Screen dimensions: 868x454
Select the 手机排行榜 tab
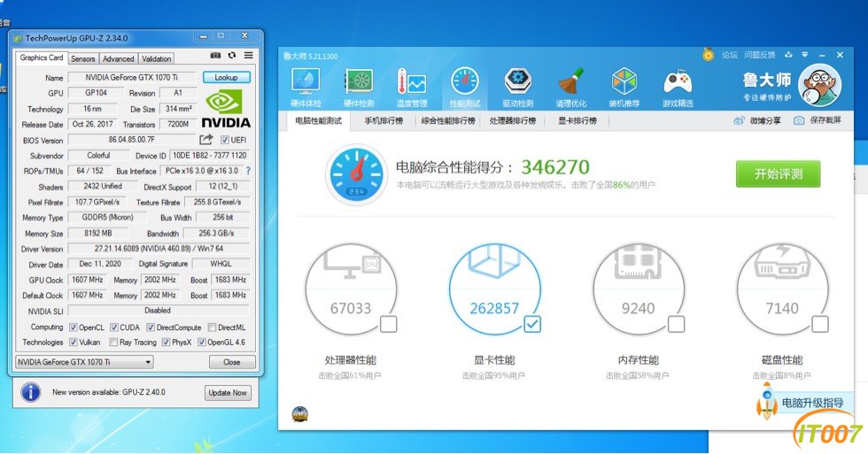point(384,120)
